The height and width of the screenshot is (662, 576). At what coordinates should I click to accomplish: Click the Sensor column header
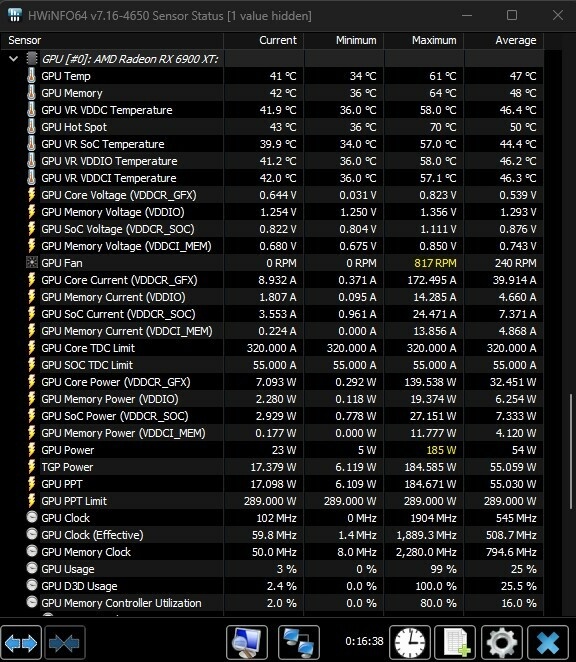coord(112,40)
